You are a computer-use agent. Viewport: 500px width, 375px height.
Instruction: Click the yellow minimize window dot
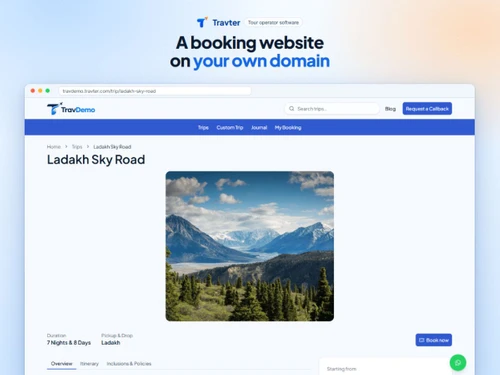pos(40,91)
